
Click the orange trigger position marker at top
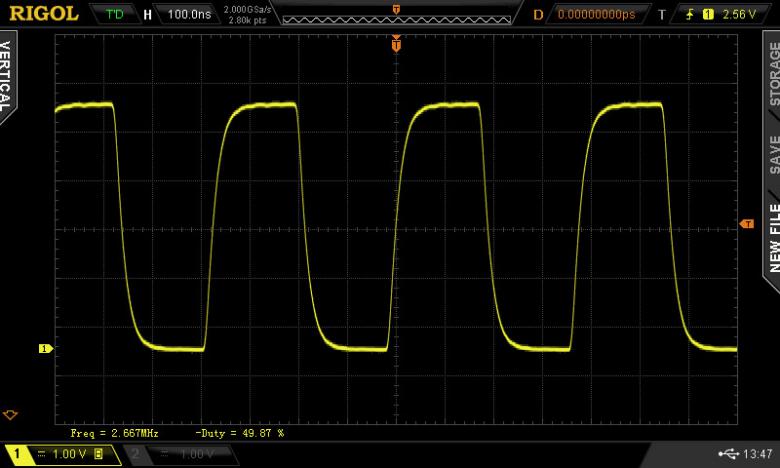click(x=397, y=45)
